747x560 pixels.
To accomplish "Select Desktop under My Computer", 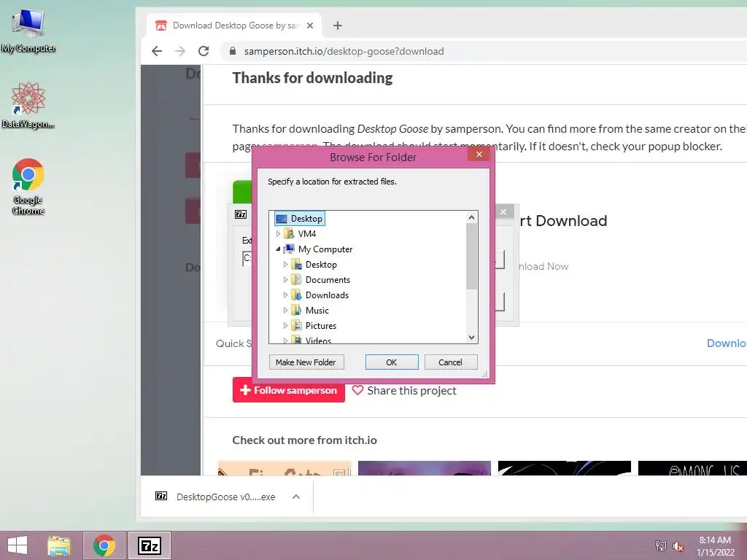I will [x=321, y=264].
